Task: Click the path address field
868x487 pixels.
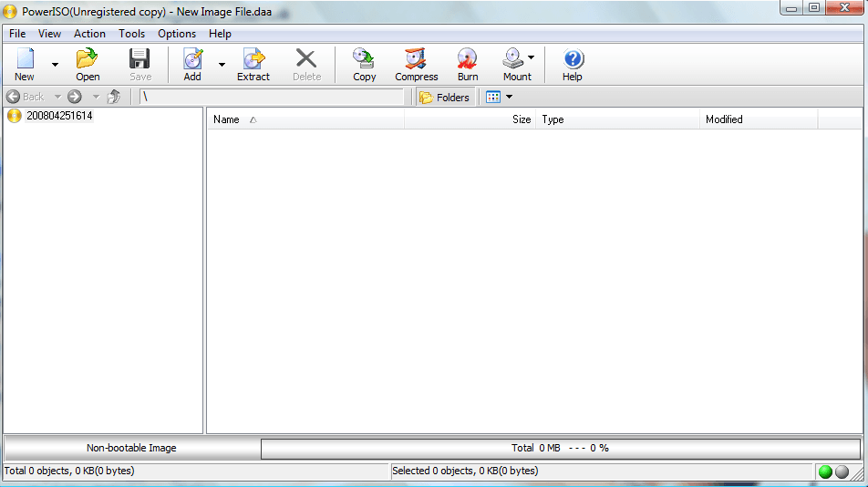Action: pyautogui.click(x=272, y=97)
